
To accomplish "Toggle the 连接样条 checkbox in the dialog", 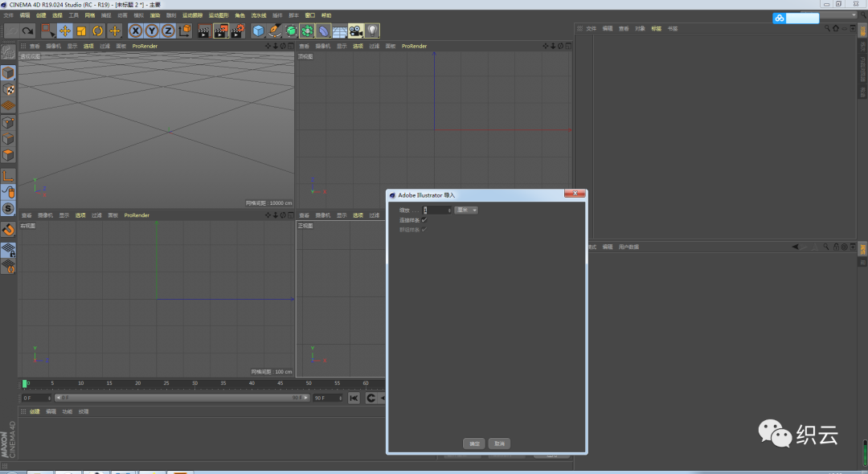I will pyautogui.click(x=424, y=220).
